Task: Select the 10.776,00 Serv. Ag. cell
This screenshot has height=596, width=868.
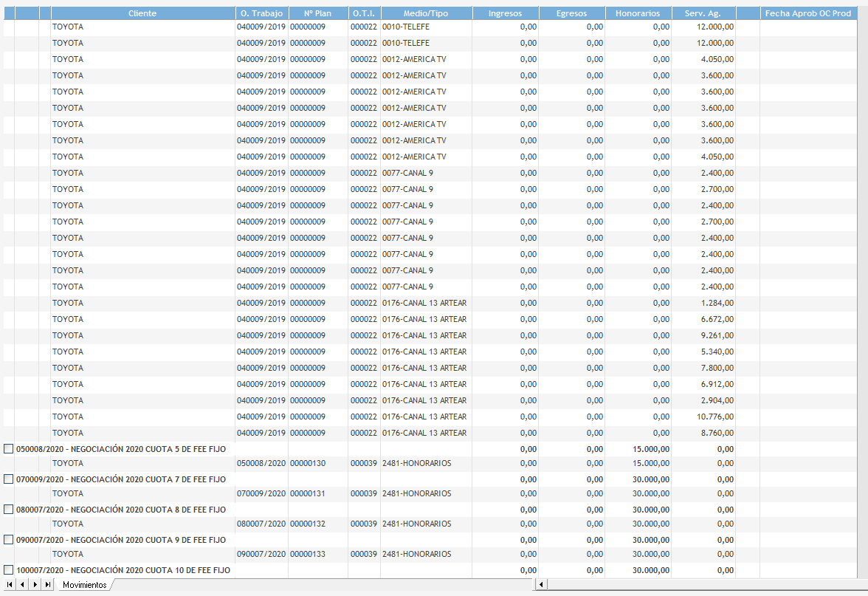Action: tap(703, 417)
